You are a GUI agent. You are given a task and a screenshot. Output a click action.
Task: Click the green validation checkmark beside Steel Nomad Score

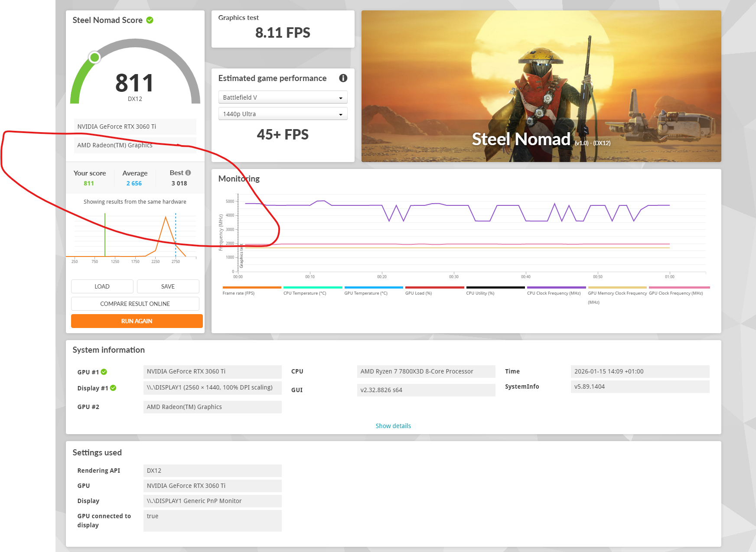coord(150,20)
